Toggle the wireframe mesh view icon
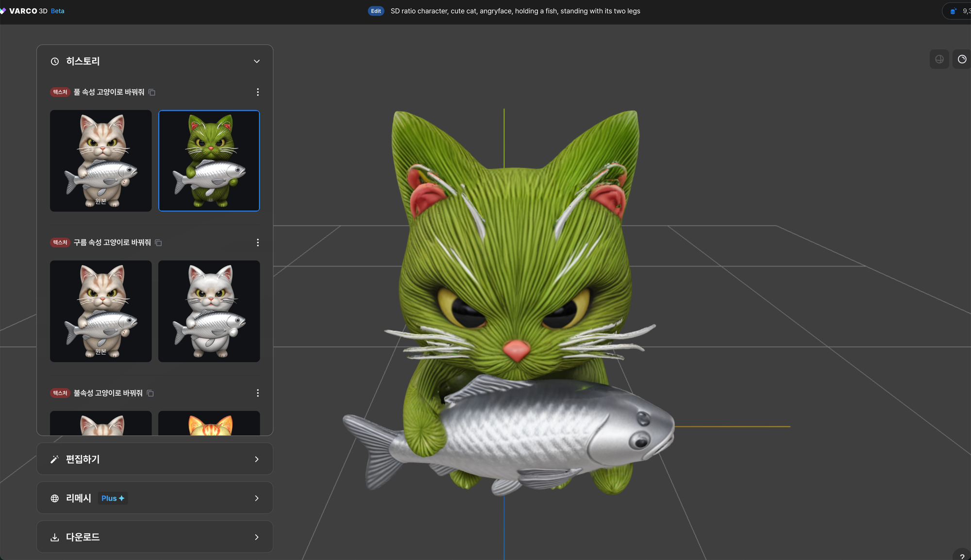 pos(939,59)
